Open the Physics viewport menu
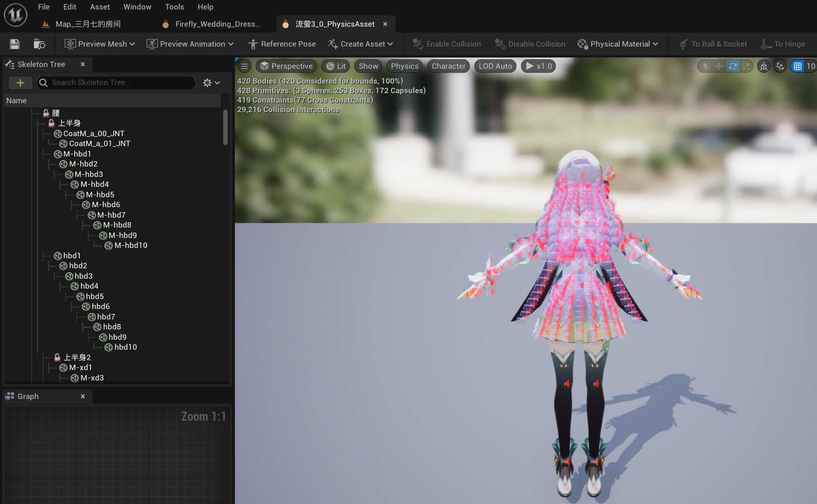 click(405, 66)
